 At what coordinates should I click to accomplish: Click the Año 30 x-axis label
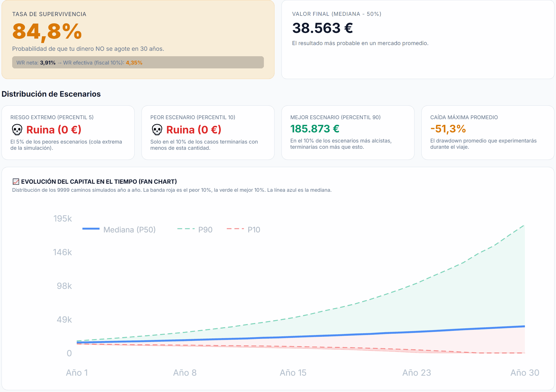525,373
